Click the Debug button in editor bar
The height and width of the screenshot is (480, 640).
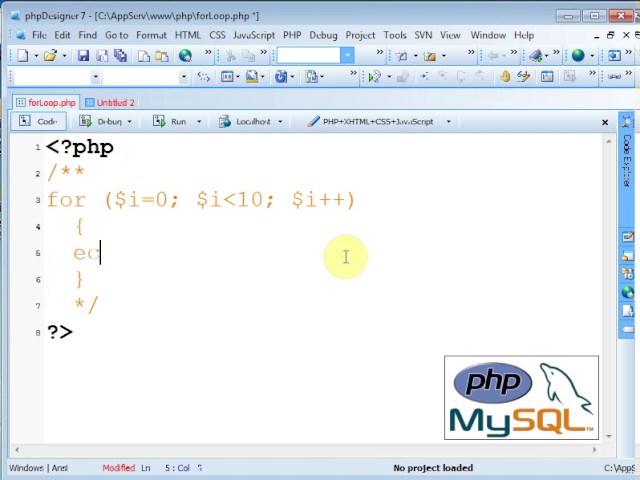point(100,121)
